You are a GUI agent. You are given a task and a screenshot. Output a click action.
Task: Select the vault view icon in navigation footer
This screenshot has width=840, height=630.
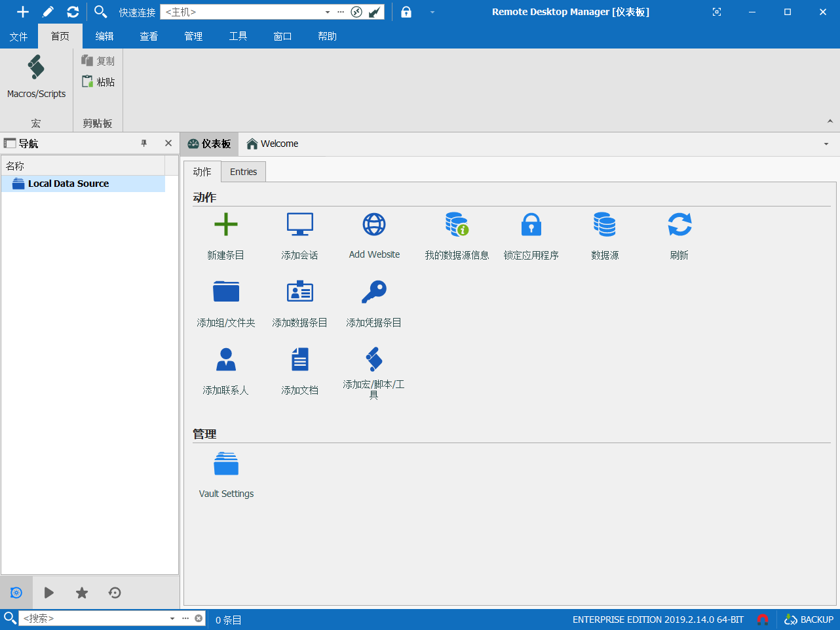(x=16, y=593)
